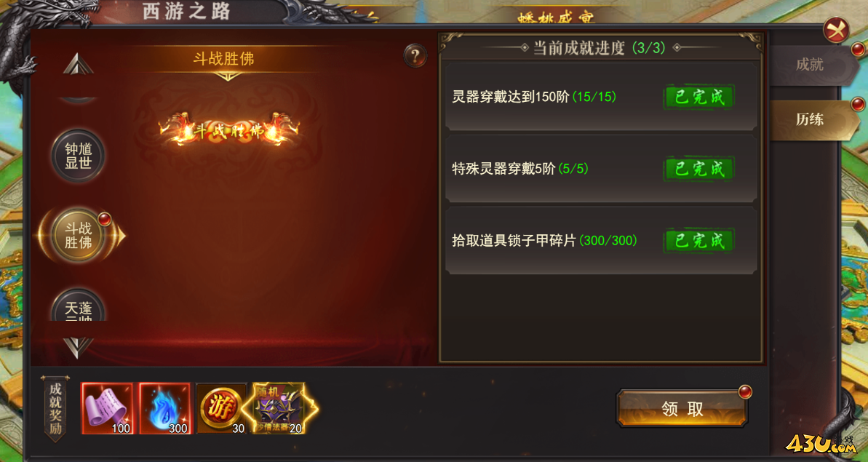The height and width of the screenshot is (462, 868).
Task: Click 已完成 for 灵器穿戴达到150阶
Action: pyautogui.click(x=699, y=97)
